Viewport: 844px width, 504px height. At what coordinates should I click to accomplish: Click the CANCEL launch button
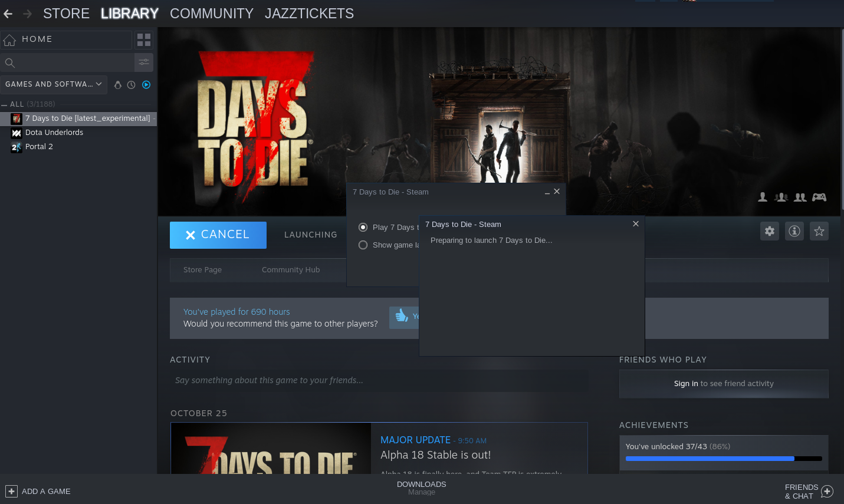218,235
